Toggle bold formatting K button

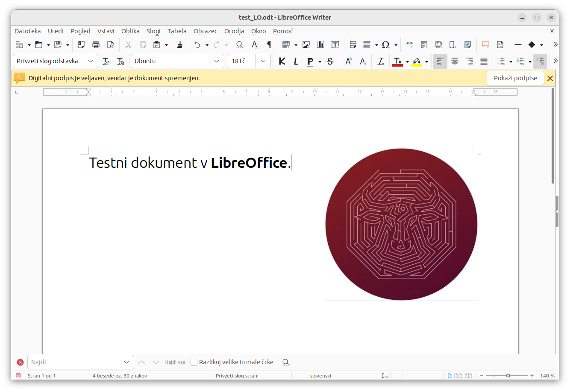(282, 61)
